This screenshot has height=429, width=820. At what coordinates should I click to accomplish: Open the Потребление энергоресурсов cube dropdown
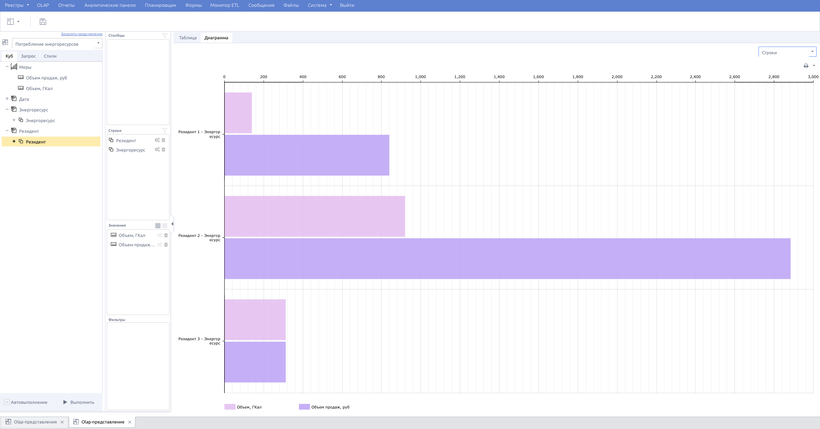tap(57, 44)
